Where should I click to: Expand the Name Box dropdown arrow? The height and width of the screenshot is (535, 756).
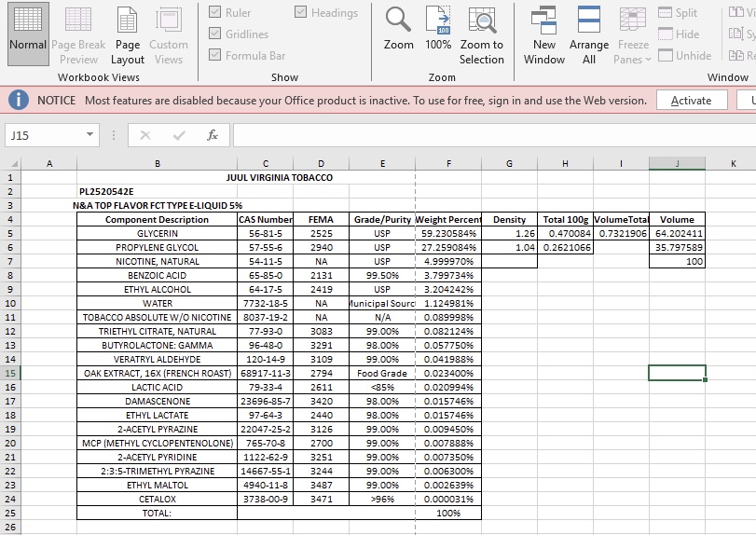[89, 134]
